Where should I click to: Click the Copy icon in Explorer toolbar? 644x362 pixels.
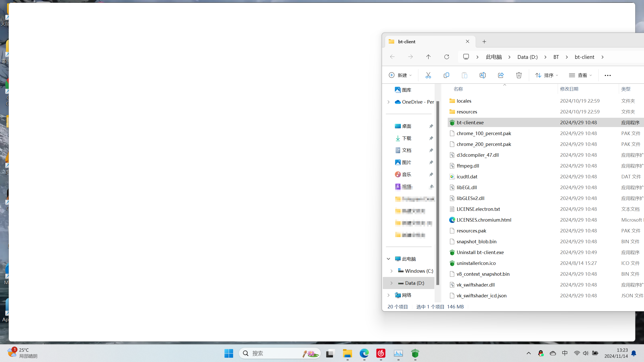click(x=446, y=75)
